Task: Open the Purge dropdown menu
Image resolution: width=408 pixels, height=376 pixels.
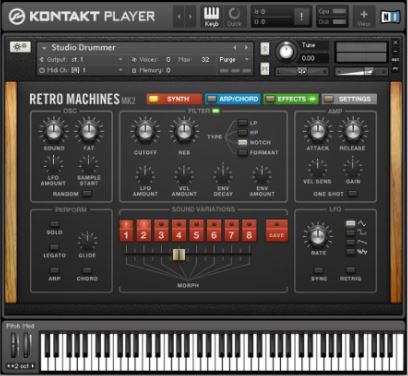Action: tap(234, 60)
